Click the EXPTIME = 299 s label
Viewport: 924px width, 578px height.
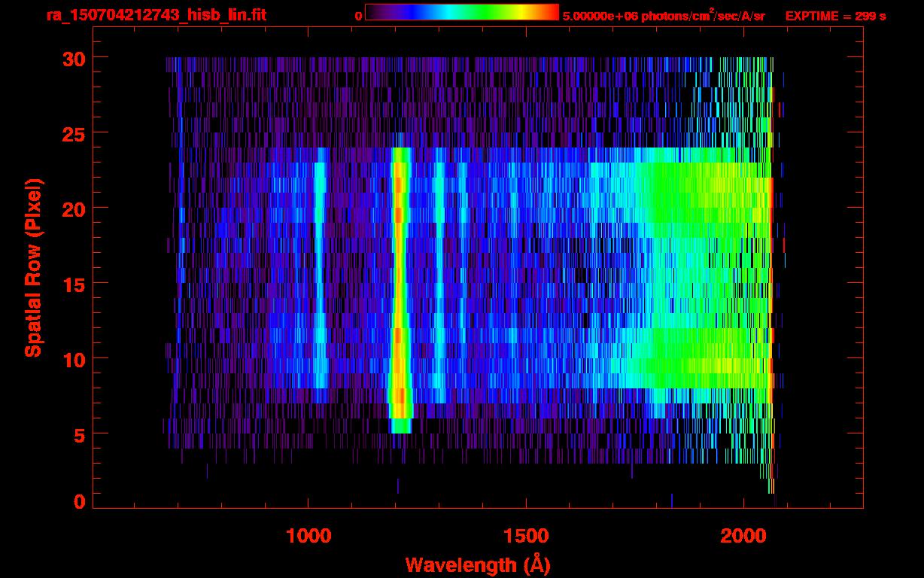(x=835, y=16)
